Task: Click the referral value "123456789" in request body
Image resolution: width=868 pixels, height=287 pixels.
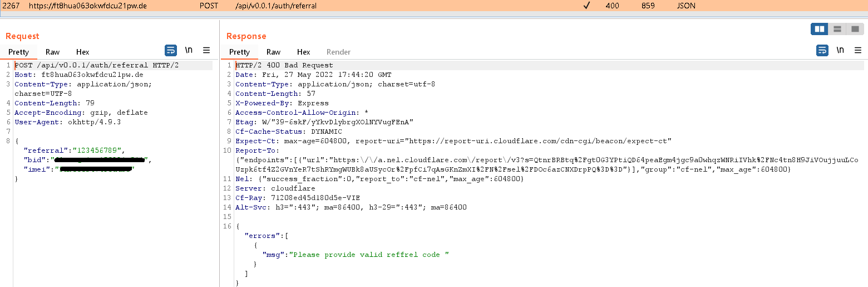Action: coord(97,150)
